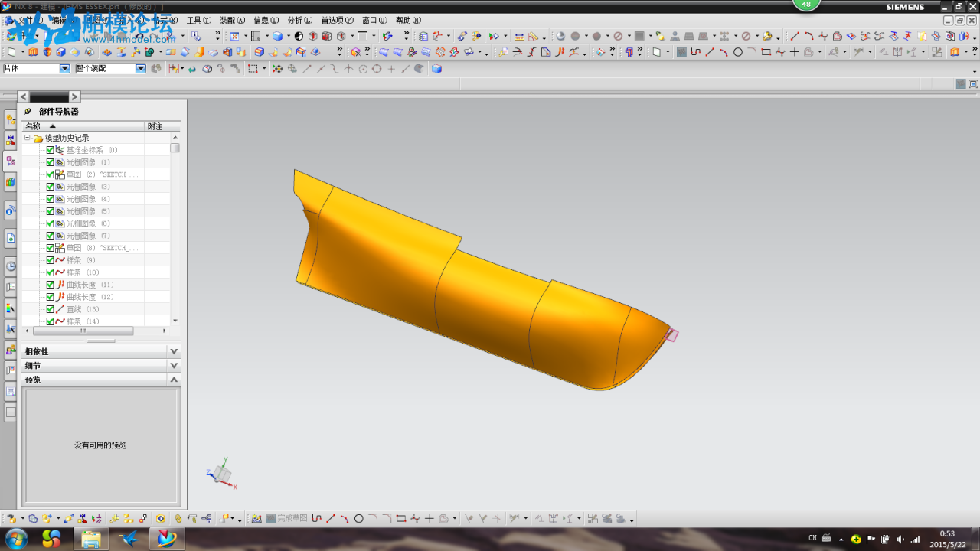The image size is (980, 551).
Task: Click the shaded rendering style cube icon
Action: (x=277, y=36)
